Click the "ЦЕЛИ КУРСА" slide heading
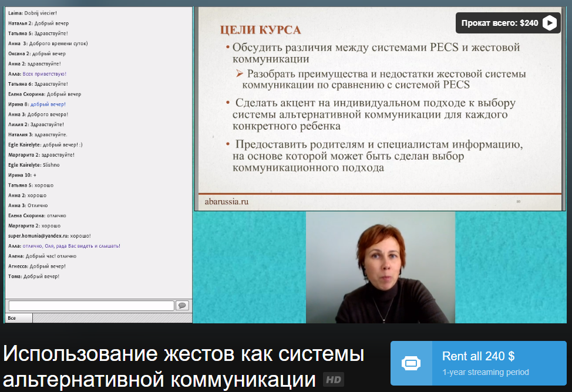 260,30
